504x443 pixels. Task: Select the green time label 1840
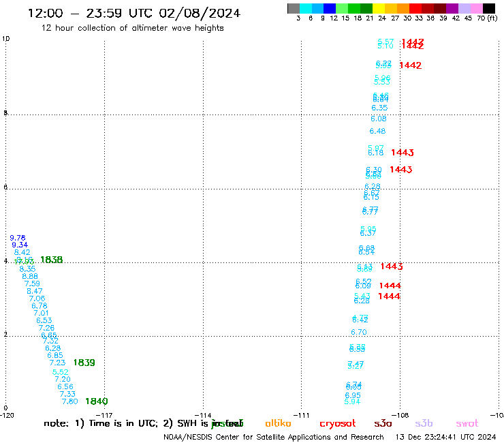point(97,401)
